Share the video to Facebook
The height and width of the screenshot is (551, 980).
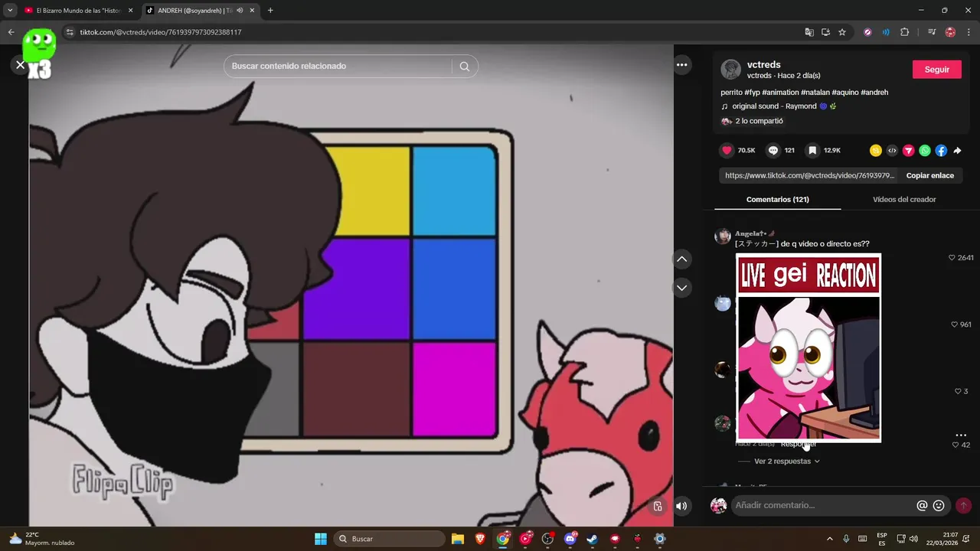pyautogui.click(x=941, y=151)
